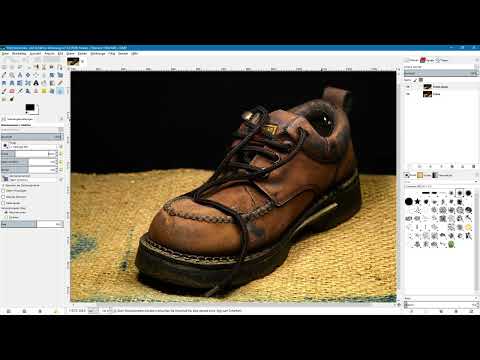480x360 pixels.
Task: Open the status bar unit dropdown
Action: tap(94, 310)
